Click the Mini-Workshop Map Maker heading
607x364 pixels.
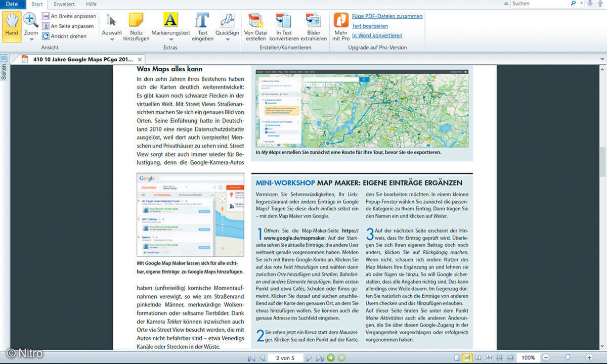click(359, 183)
